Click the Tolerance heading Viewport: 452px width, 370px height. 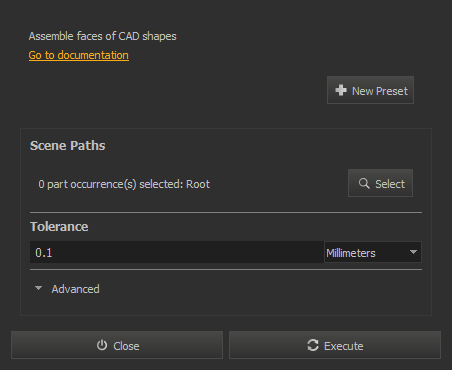pyautogui.click(x=59, y=227)
